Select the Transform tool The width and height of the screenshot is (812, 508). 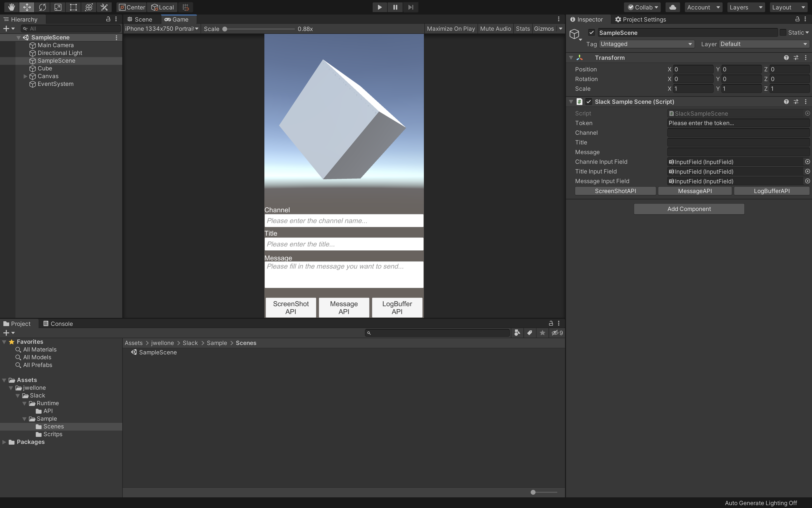[x=89, y=7]
